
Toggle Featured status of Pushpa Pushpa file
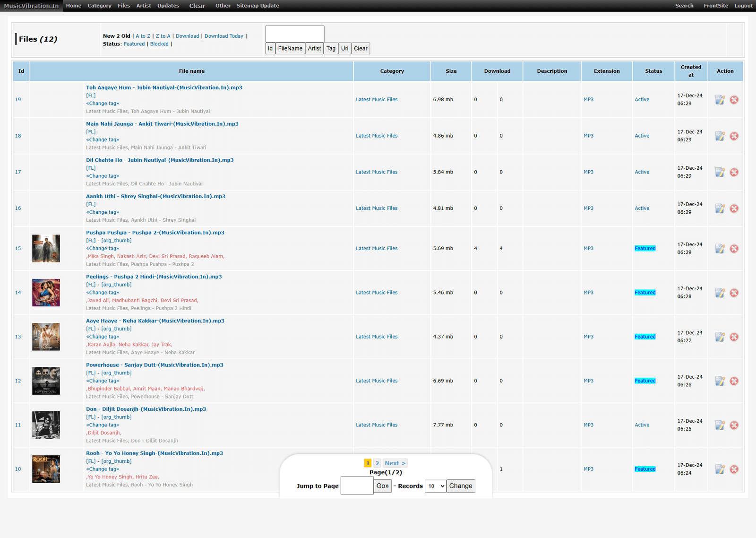pyautogui.click(x=645, y=249)
